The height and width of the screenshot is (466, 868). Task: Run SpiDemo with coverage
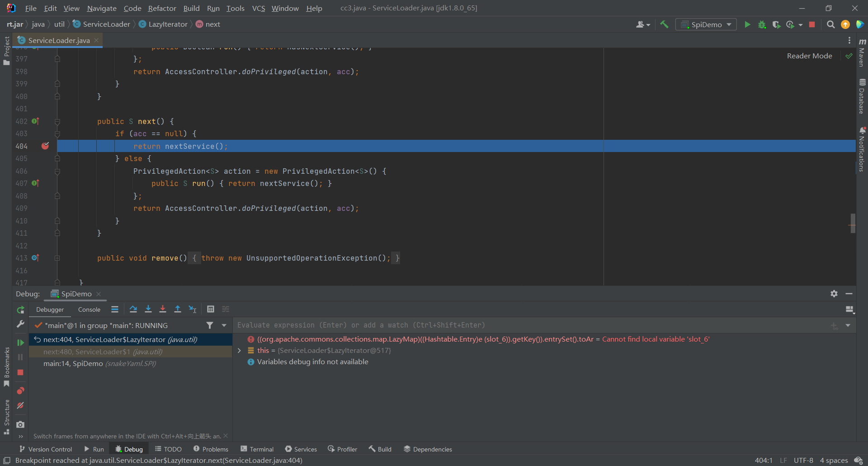[x=776, y=24]
